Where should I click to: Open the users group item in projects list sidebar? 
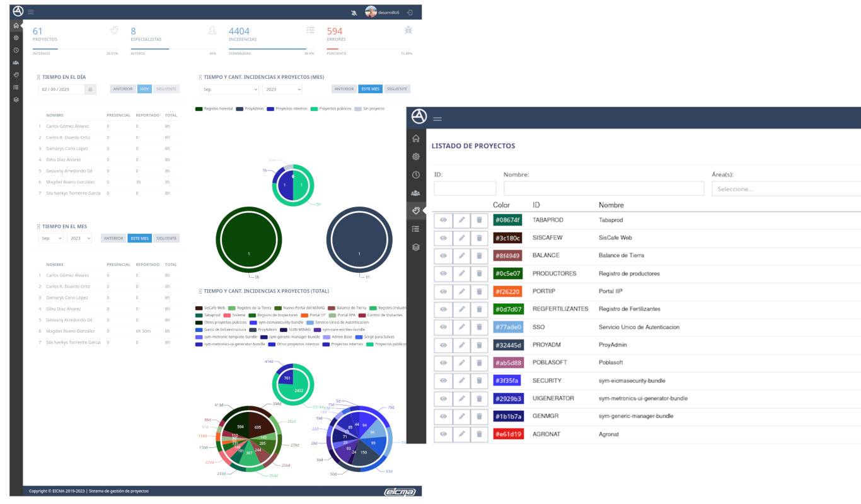point(416,193)
